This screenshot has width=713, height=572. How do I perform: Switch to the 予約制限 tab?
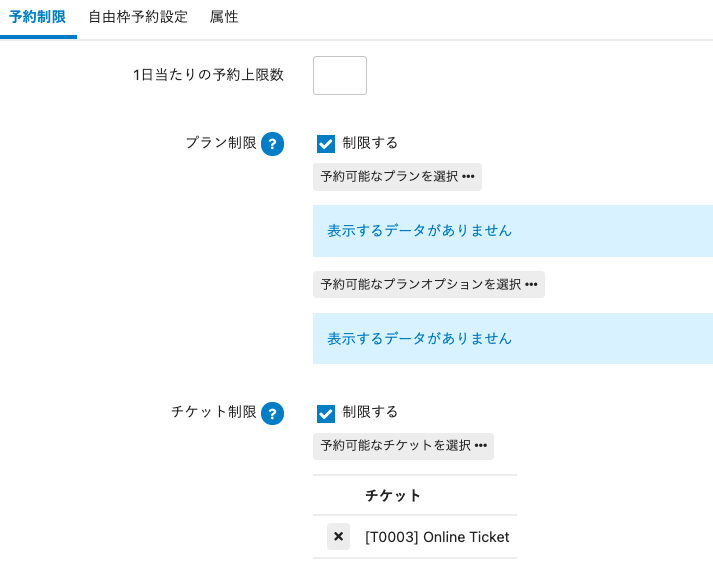[x=37, y=17]
